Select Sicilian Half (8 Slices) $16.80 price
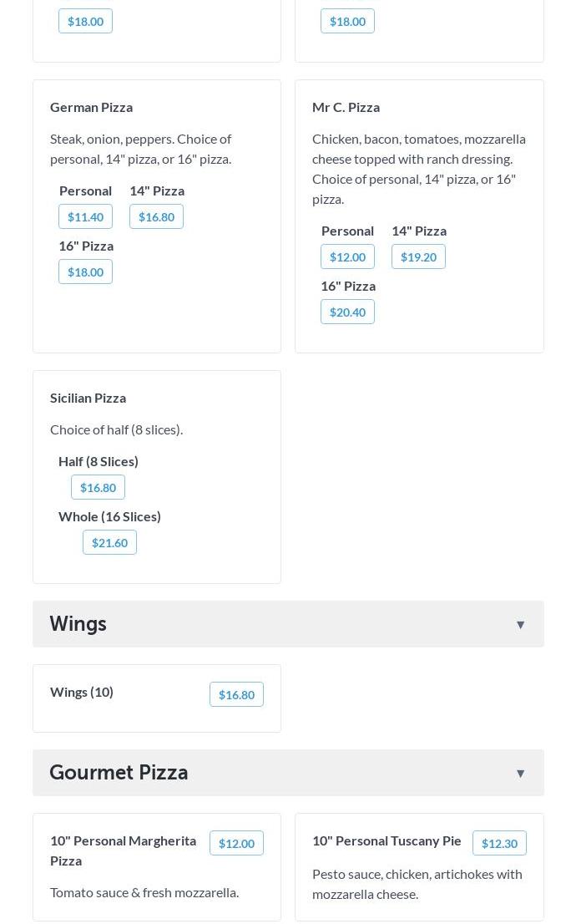This screenshot has height=924, width=576. pyautogui.click(x=98, y=488)
